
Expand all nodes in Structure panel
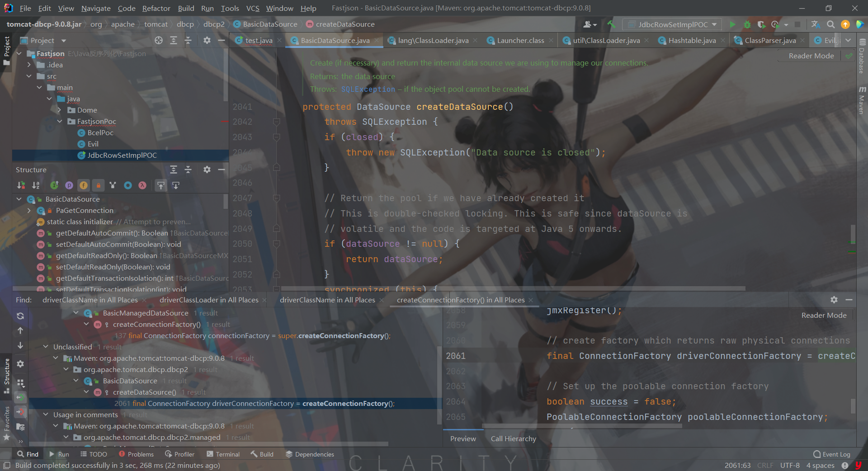174,170
